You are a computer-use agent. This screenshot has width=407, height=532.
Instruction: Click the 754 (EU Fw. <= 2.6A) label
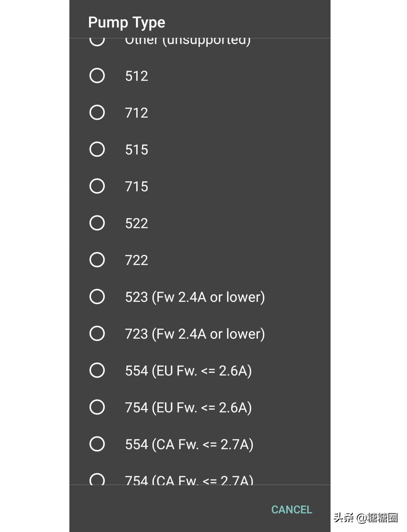click(x=188, y=408)
